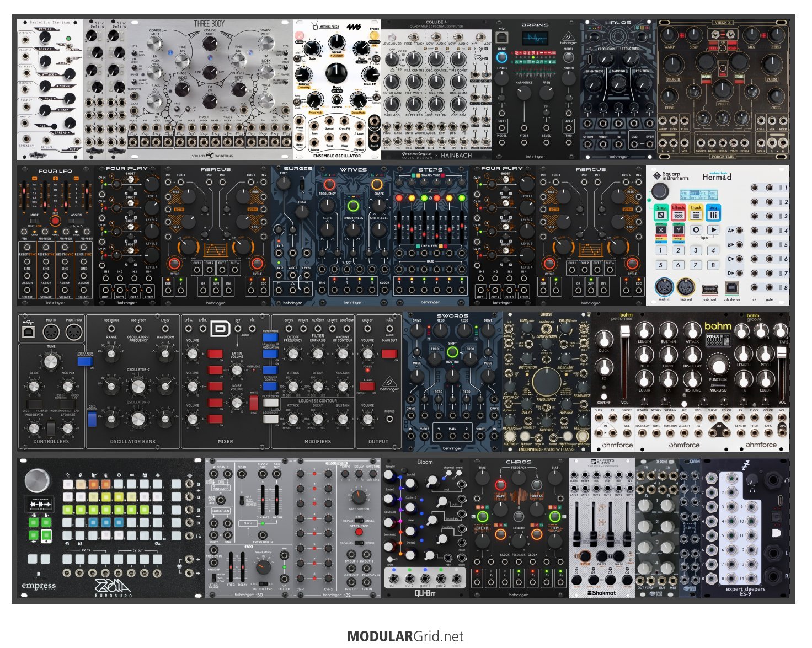Toggle the Parallel/Series switch on Behringer 182
The image size is (812, 648).
pyautogui.click(x=359, y=543)
